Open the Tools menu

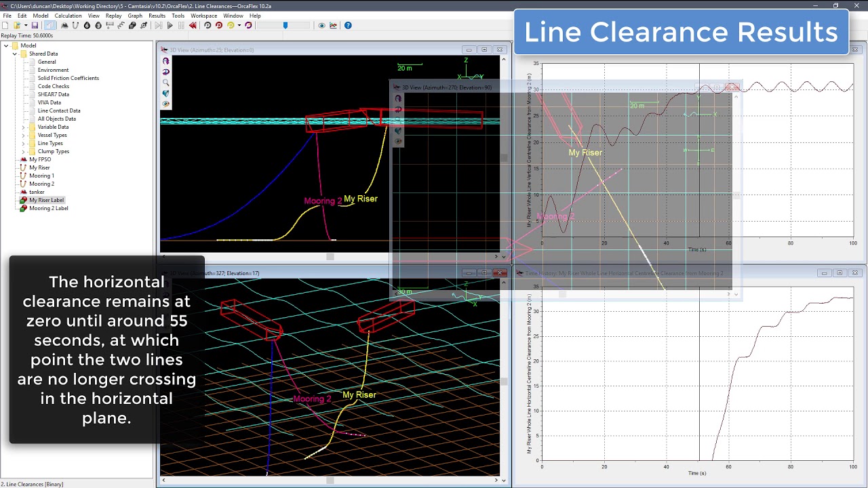[x=178, y=16]
